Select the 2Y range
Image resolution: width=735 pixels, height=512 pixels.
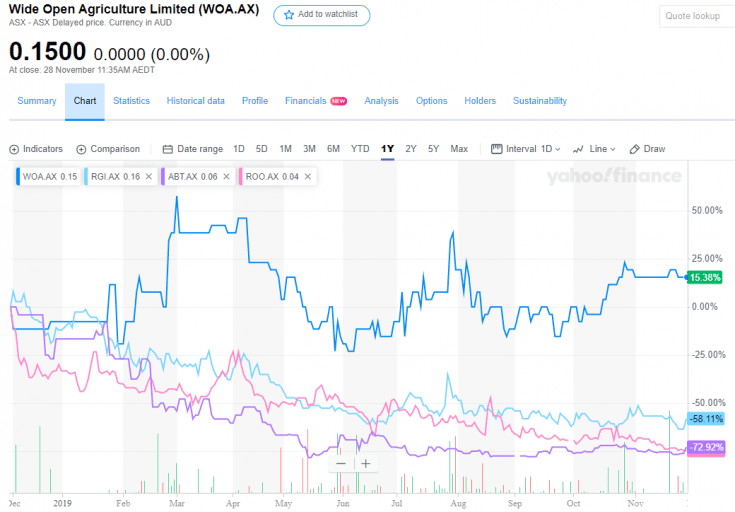click(411, 149)
